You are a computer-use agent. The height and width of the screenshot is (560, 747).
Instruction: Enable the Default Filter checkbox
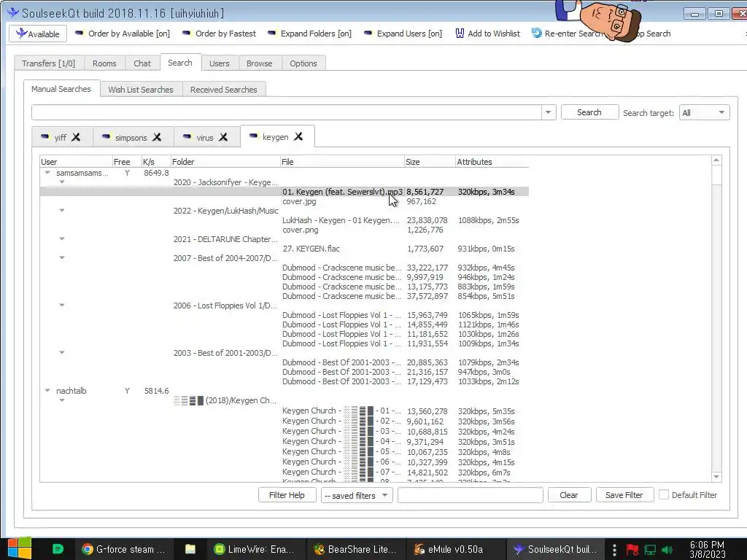point(663,495)
